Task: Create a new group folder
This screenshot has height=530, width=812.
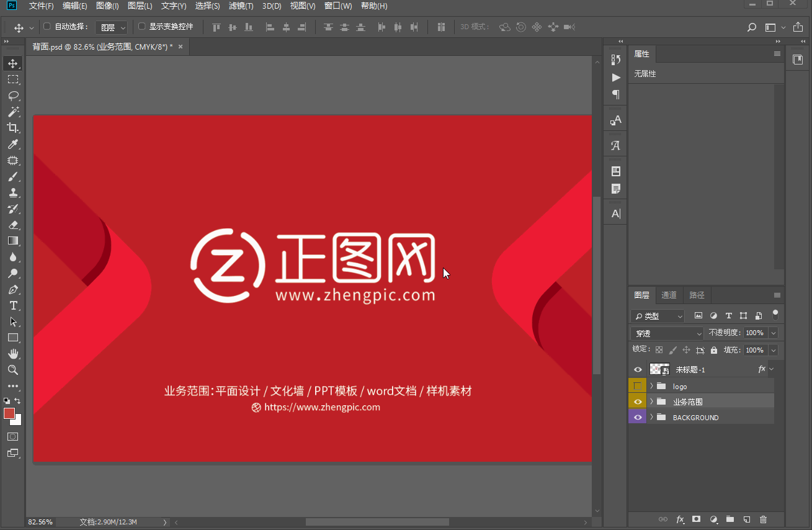Action: pyautogui.click(x=730, y=519)
